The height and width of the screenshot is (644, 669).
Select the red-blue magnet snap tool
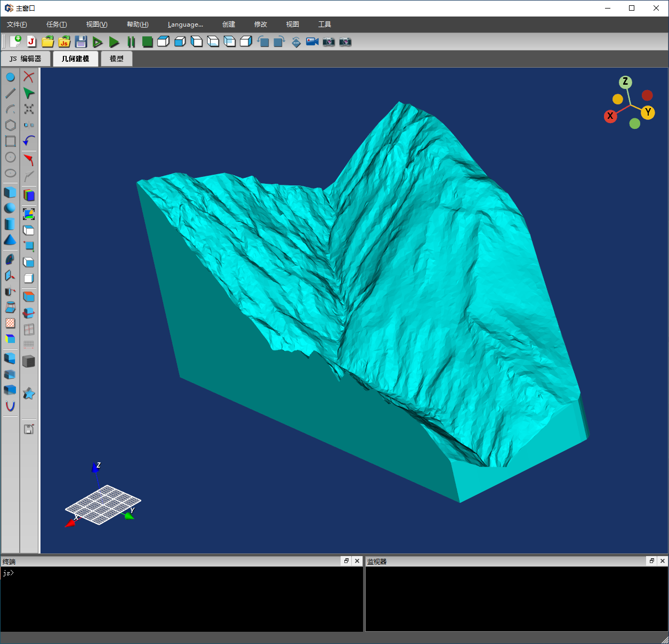(10, 406)
